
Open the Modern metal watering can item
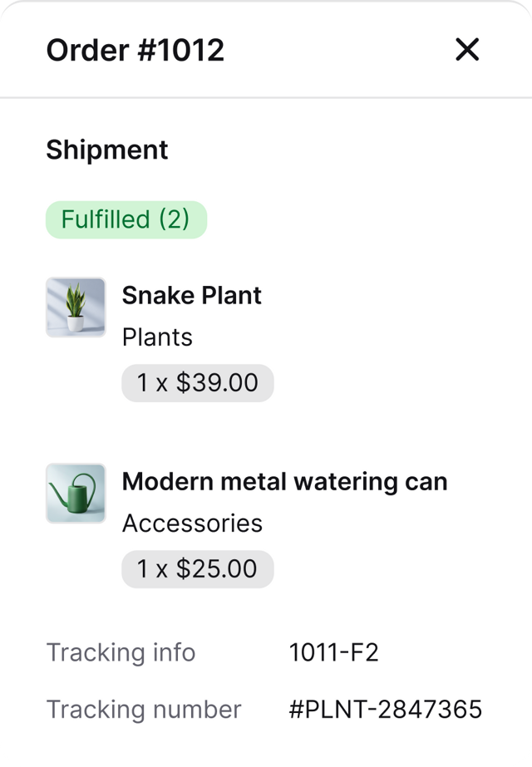(284, 482)
